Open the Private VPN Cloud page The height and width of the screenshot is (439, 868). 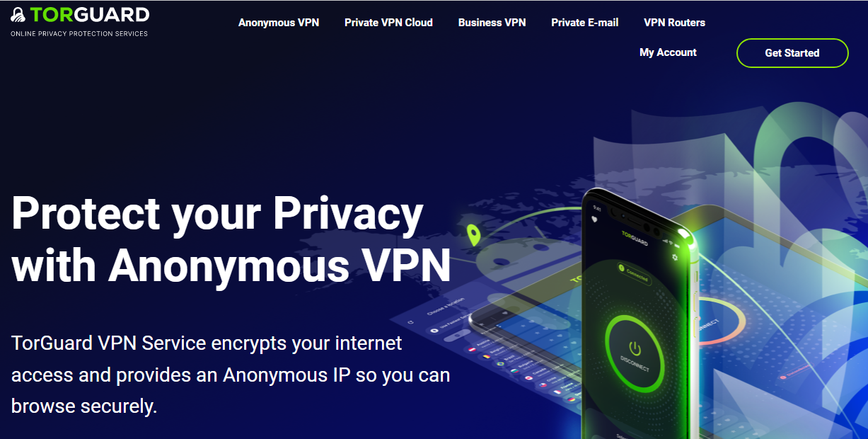click(388, 23)
